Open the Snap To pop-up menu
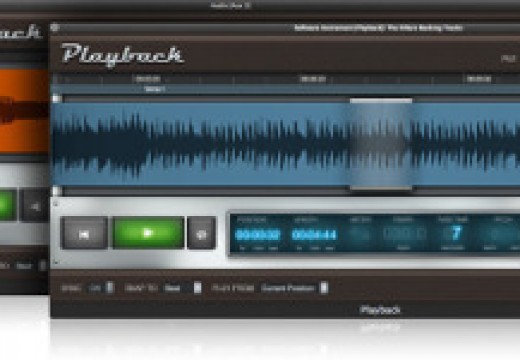The height and width of the screenshot is (360, 520). 183,288
